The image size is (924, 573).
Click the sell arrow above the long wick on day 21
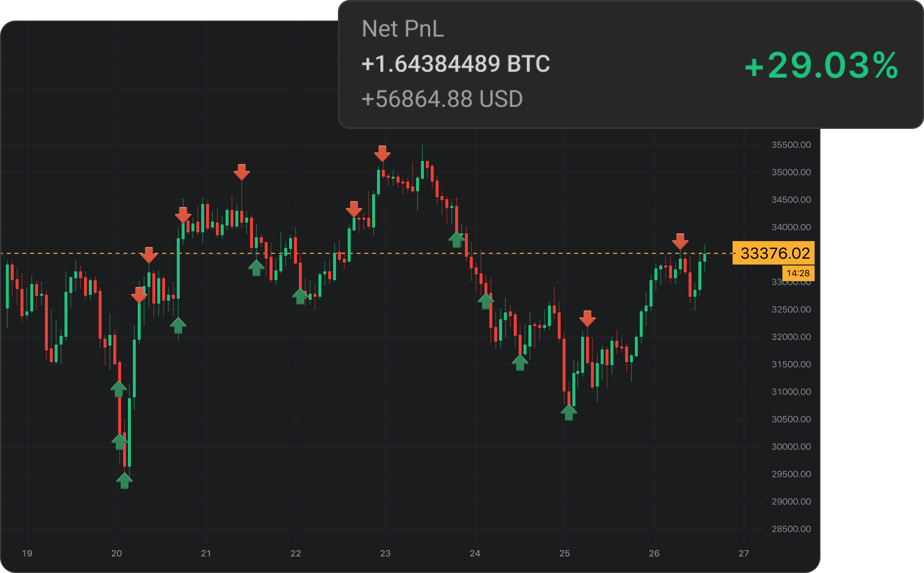(x=242, y=172)
